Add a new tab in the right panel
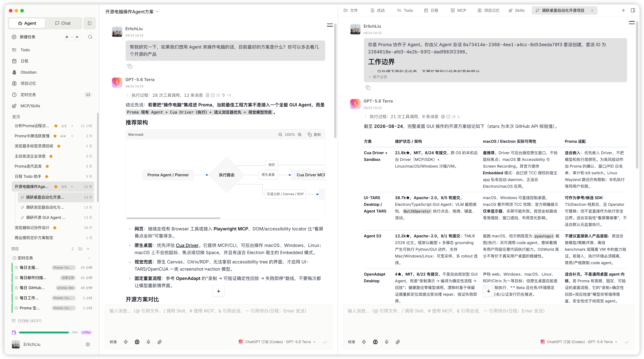This screenshot has width=644, height=359. point(623,11)
